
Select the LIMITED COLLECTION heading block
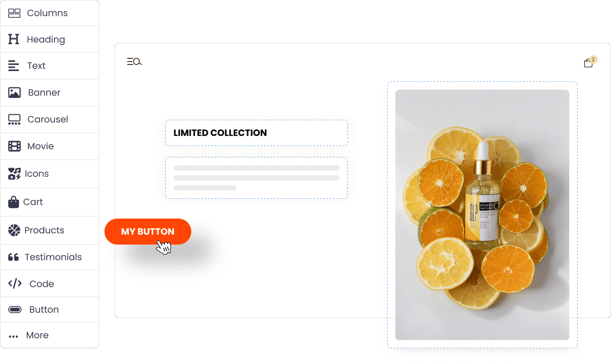coord(257,133)
